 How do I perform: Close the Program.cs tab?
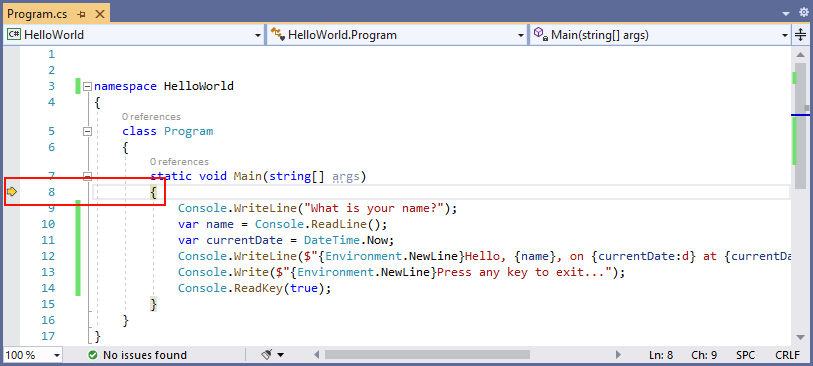[x=99, y=15]
